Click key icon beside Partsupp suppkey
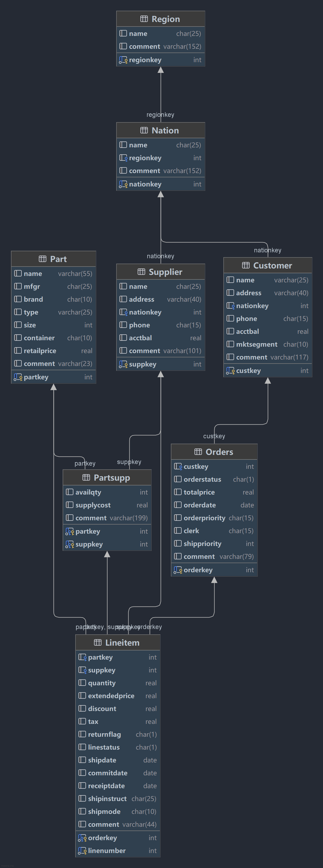Image resolution: width=323 pixels, height=868 pixels. [69, 544]
